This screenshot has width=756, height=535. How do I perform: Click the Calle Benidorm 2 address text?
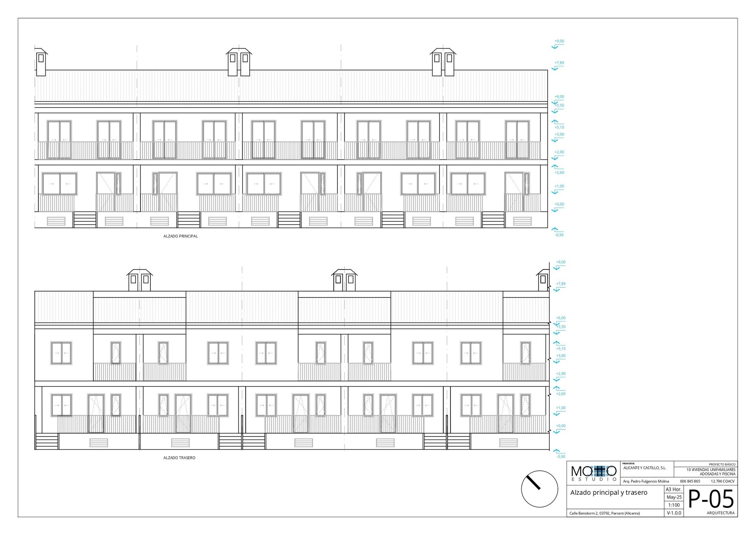click(x=604, y=513)
